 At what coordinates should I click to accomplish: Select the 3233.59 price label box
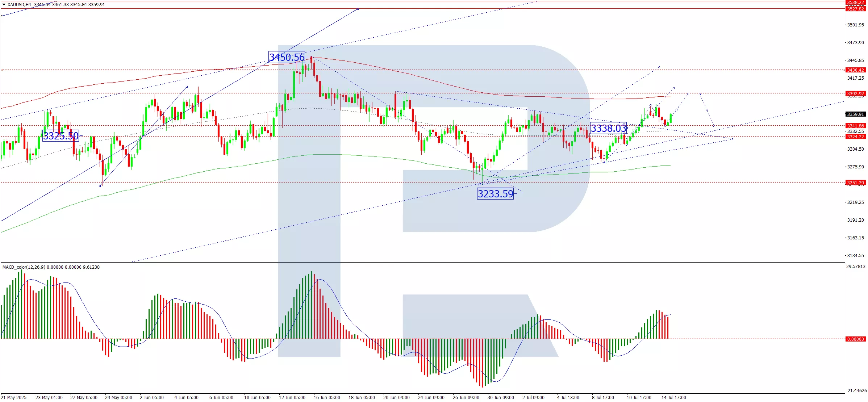[x=495, y=194]
